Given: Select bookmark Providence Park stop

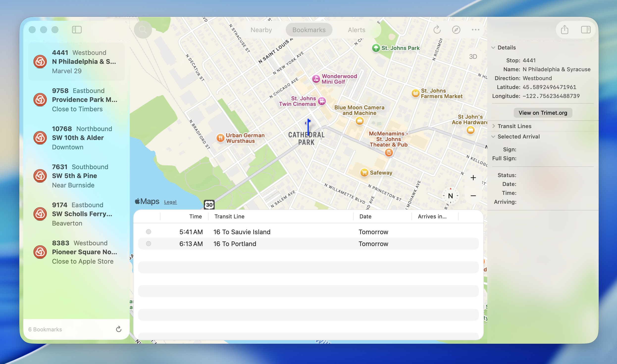Looking at the screenshot, I should 77,100.
